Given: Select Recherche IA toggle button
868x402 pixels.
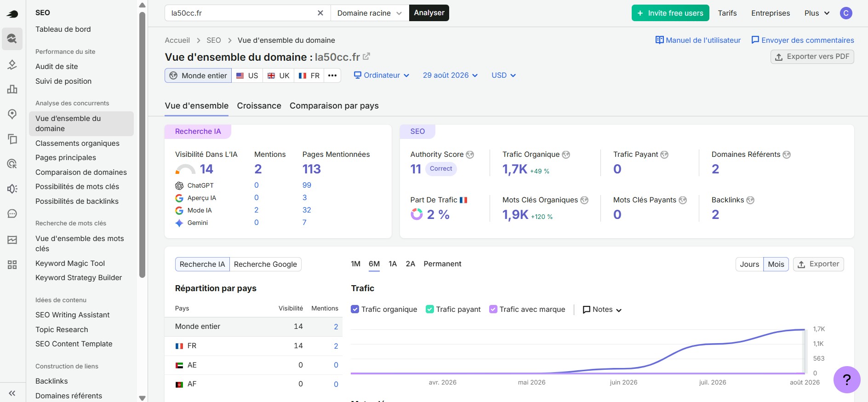Looking at the screenshot, I should pos(202,264).
